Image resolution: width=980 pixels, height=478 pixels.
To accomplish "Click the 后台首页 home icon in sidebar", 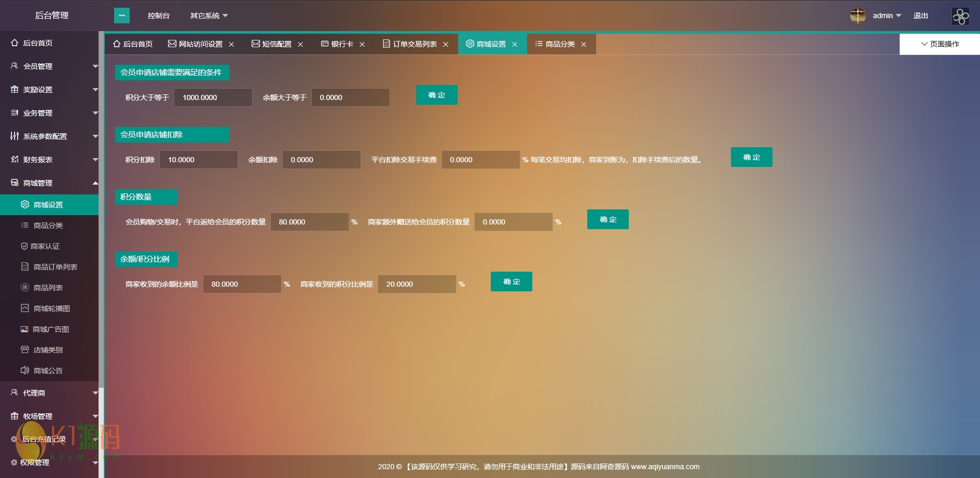I will click(x=15, y=43).
